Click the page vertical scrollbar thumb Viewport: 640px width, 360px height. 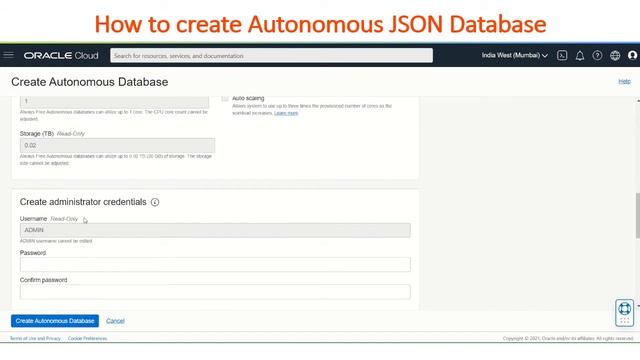(x=638, y=216)
